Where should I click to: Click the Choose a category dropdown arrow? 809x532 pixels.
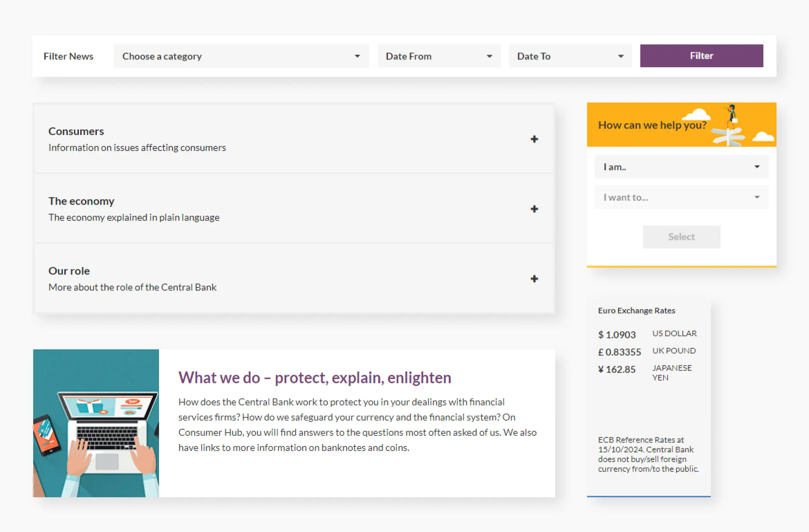click(x=357, y=56)
